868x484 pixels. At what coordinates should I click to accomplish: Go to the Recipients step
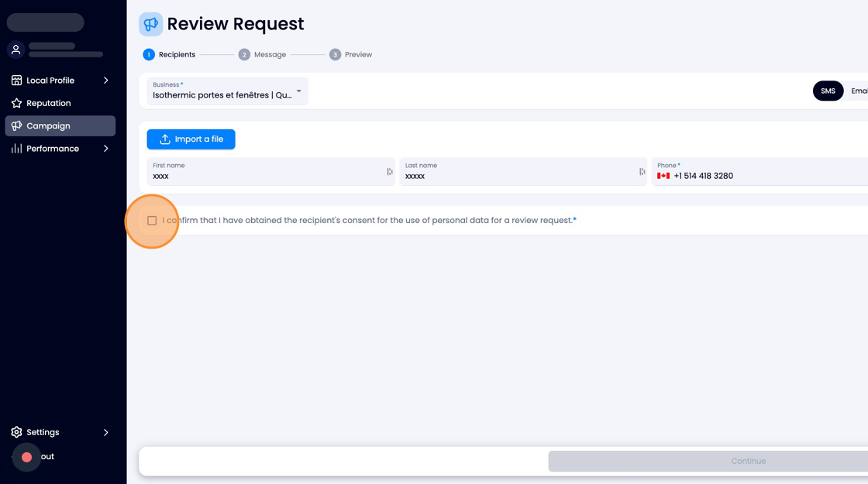(169, 54)
